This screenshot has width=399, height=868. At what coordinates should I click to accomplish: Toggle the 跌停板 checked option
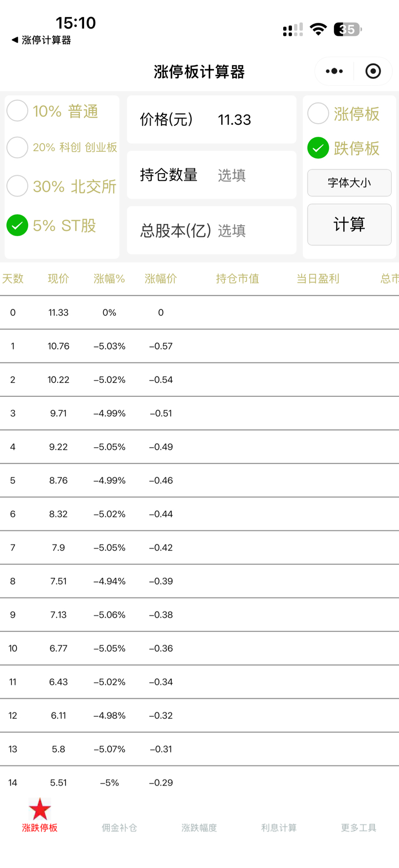click(x=318, y=148)
